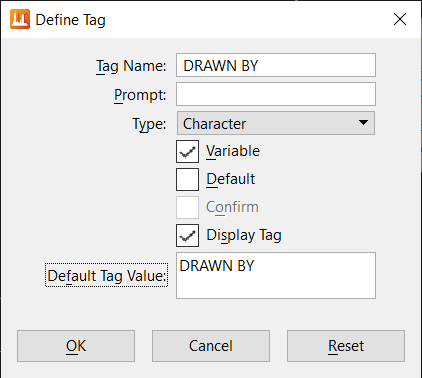The height and width of the screenshot is (378, 422).
Task: Uncheck the Variable checkbox
Action: (187, 152)
